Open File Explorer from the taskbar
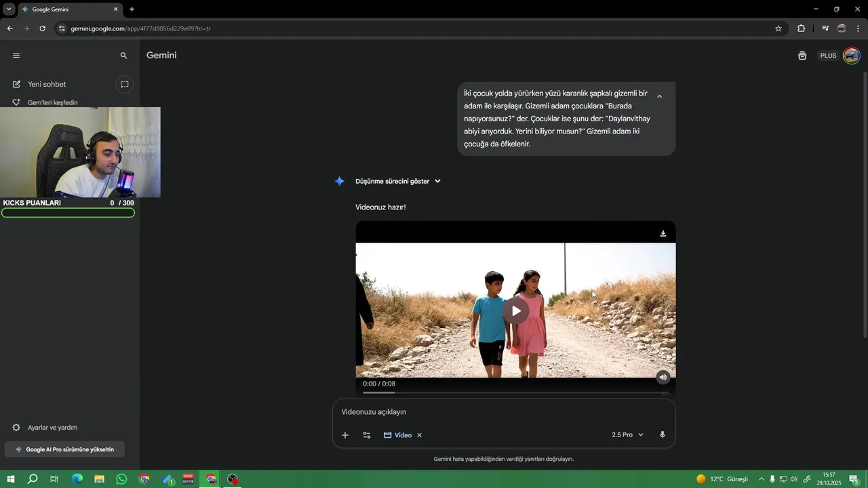Screen dimensions: 868x488 click(x=99, y=479)
